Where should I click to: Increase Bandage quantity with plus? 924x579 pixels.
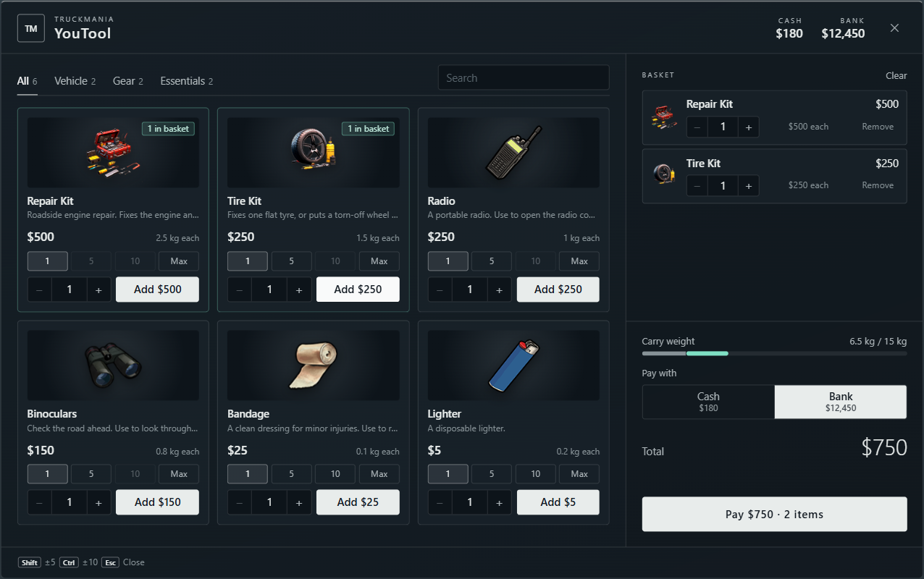[x=299, y=502]
